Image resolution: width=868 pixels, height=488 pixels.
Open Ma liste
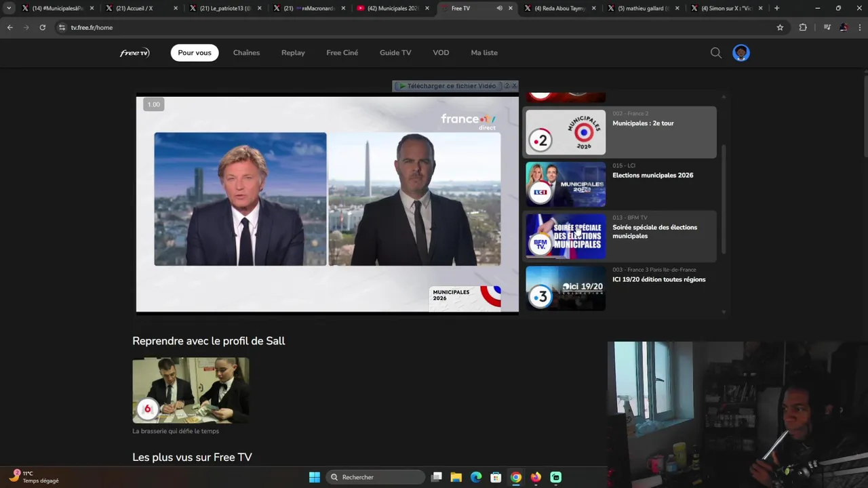[x=484, y=53]
